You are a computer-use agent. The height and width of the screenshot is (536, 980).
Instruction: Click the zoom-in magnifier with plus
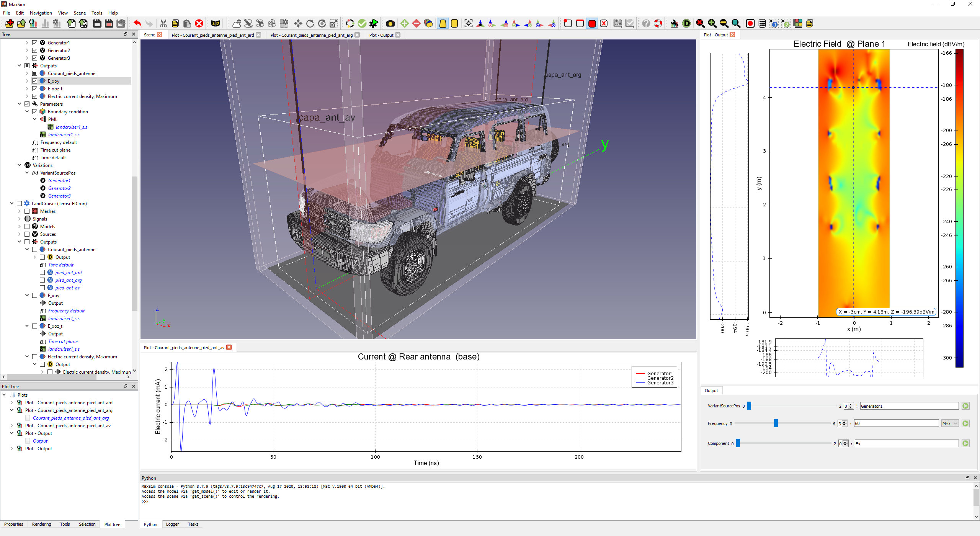[x=712, y=24]
